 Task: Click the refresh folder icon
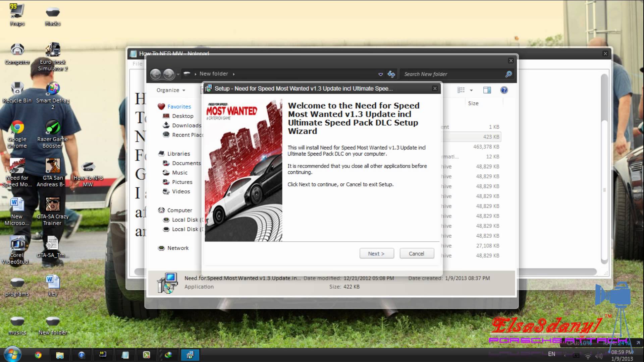pyautogui.click(x=391, y=74)
